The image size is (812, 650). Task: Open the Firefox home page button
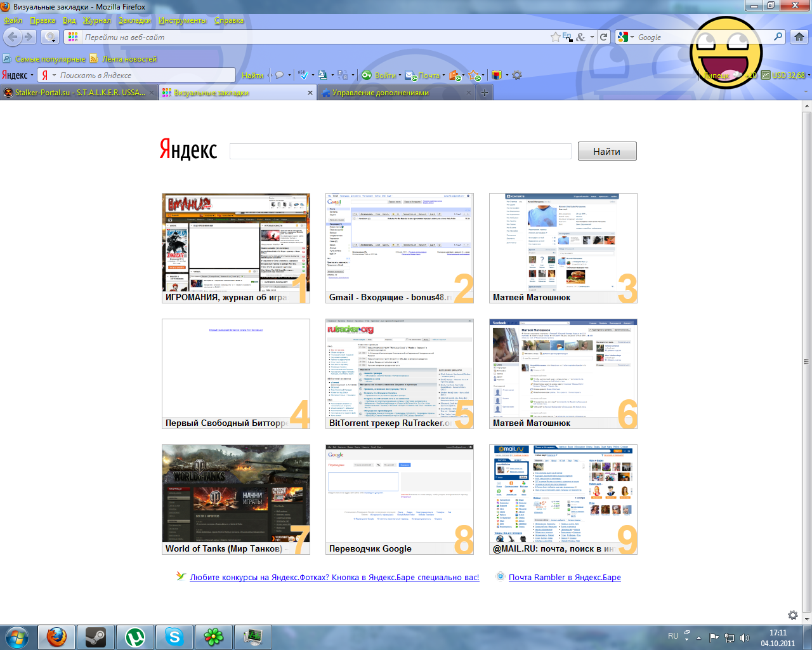point(799,37)
